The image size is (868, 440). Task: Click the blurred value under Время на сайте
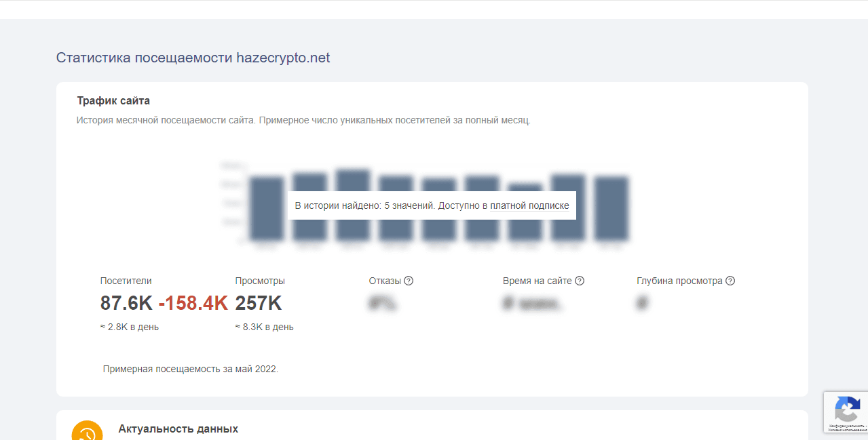pos(533,303)
